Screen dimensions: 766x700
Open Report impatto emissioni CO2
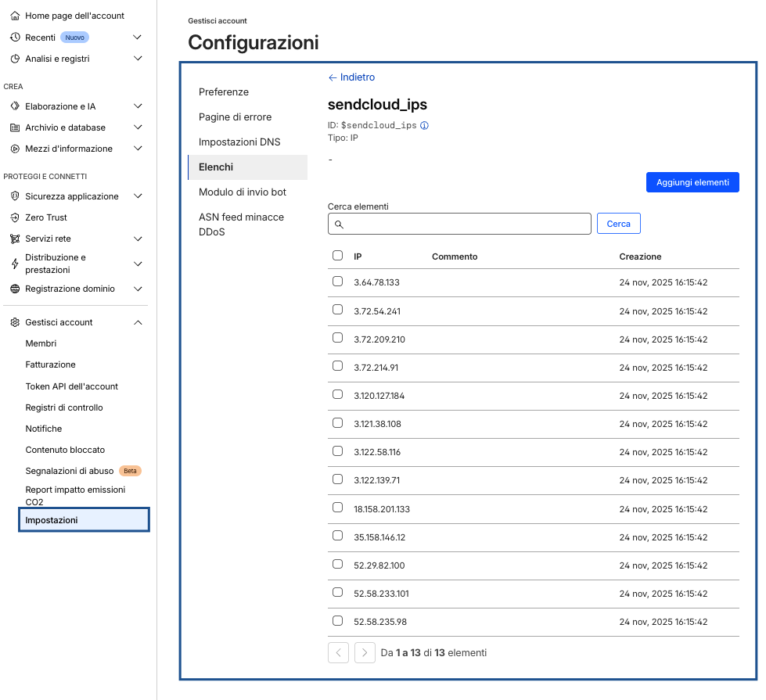point(75,495)
